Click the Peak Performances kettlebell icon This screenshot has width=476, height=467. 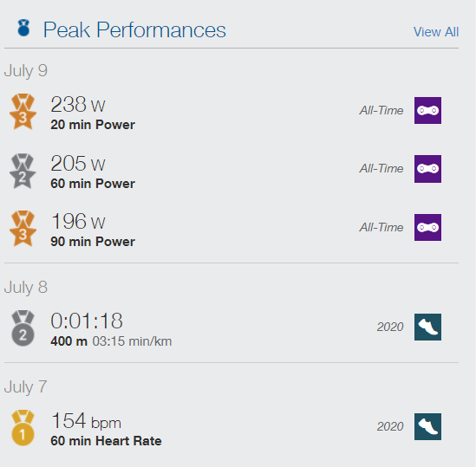[x=23, y=28]
